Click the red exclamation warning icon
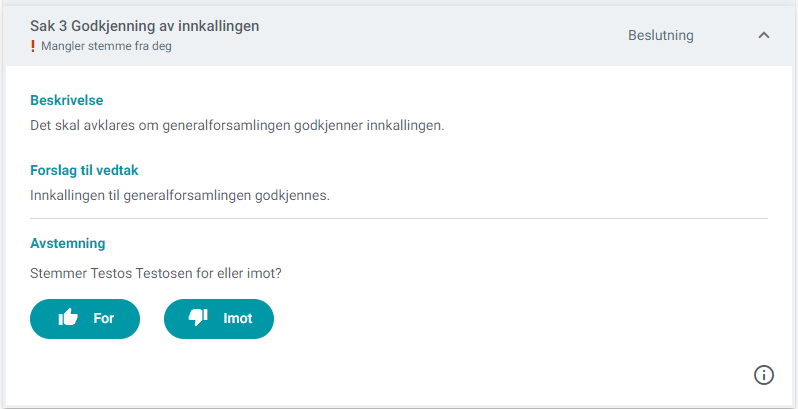798x409 pixels. pyautogui.click(x=33, y=46)
